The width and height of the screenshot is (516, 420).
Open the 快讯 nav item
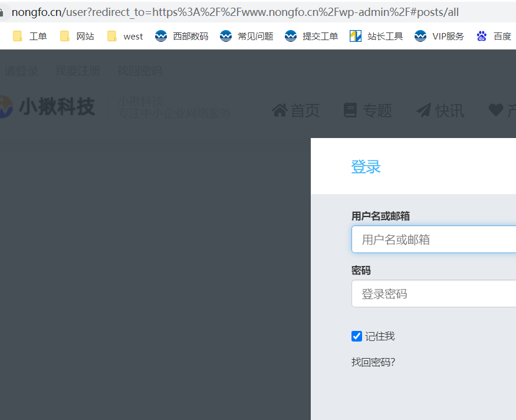[441, 110]
